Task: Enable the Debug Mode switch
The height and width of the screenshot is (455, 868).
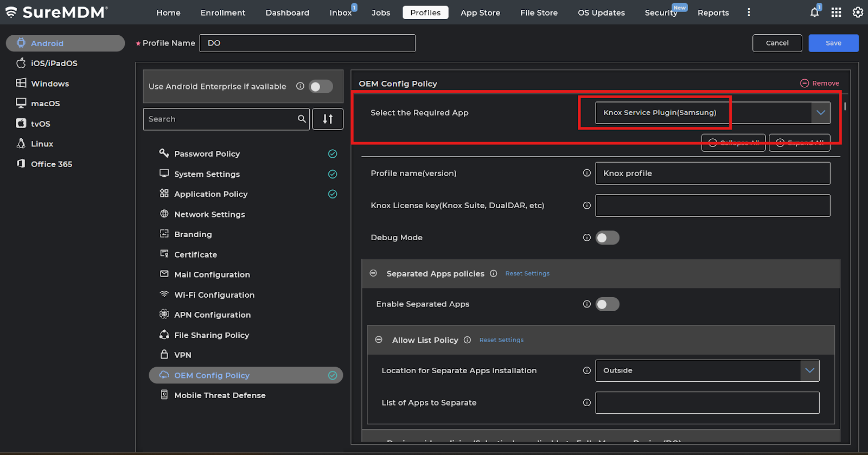Action: point(607,238)
